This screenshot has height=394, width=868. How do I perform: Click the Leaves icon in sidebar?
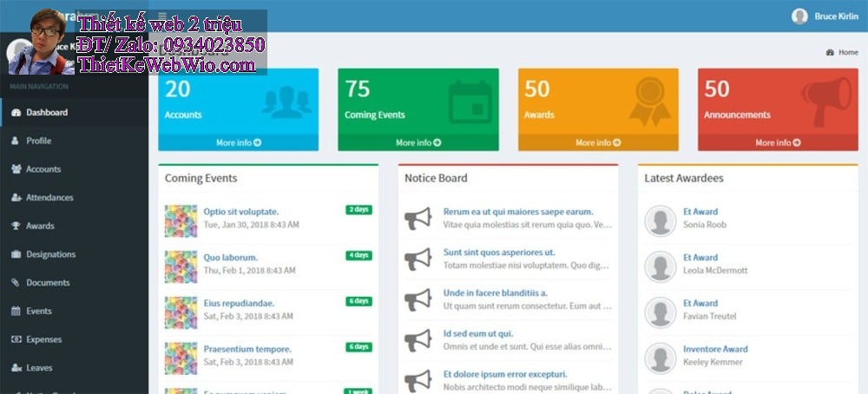pos(16,368)
